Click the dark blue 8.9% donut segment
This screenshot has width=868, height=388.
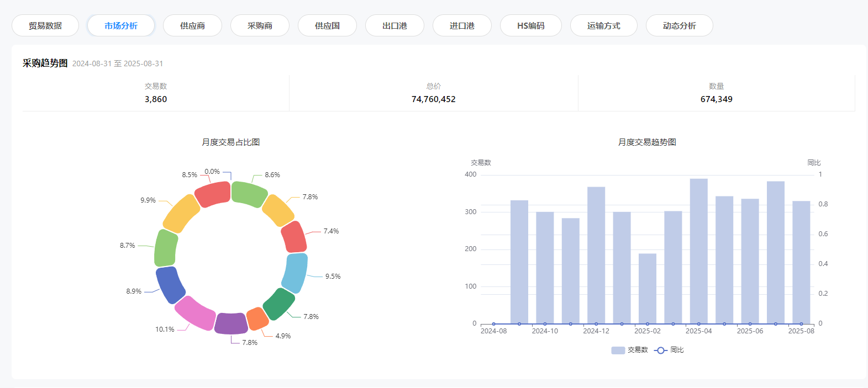pos(170,285)
